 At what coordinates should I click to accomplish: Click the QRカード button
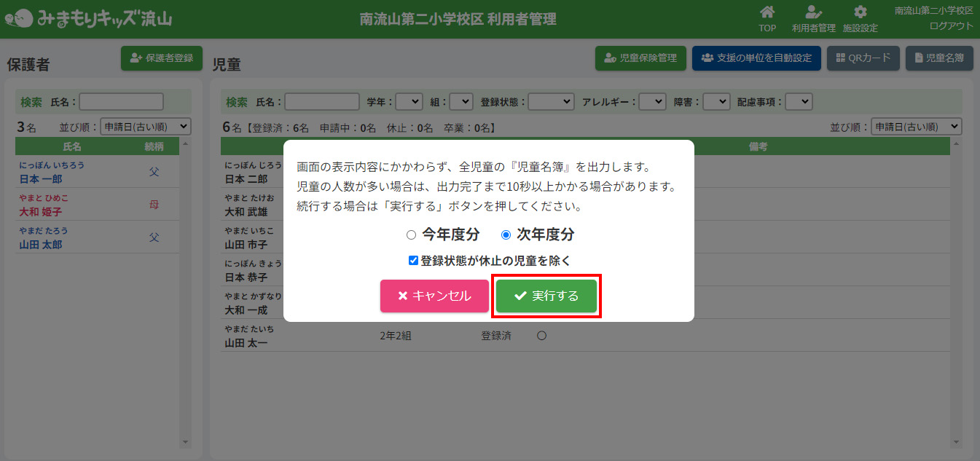tap(863, 58)
